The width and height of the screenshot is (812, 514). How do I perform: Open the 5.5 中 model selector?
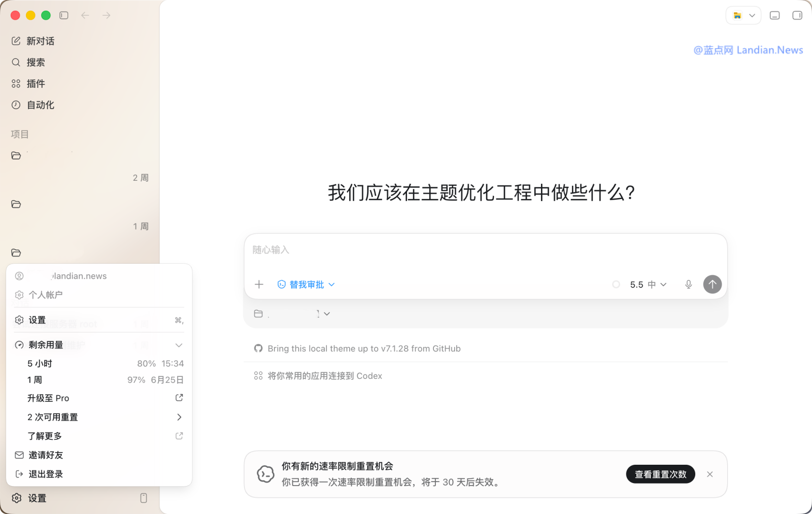pyautogui.click(x=648, y=284)
